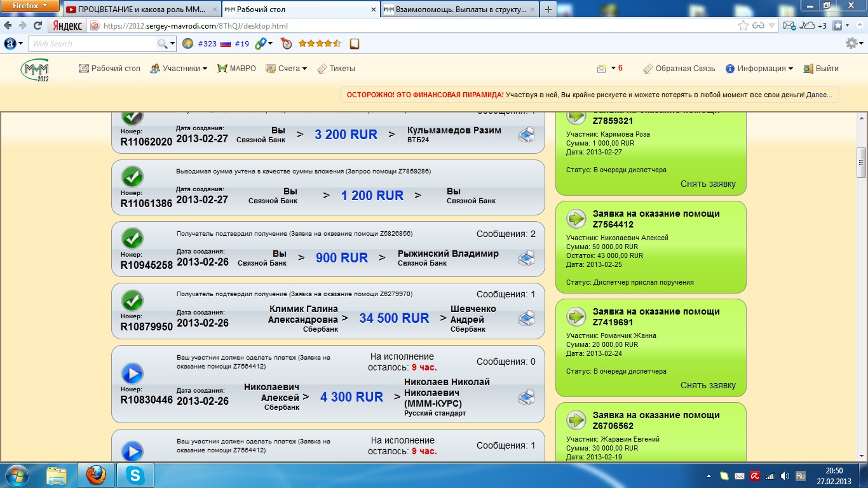The image size is (868, 488).
Task: Click the 34 500 RUR amount
Action: click(x=394, y=318)
